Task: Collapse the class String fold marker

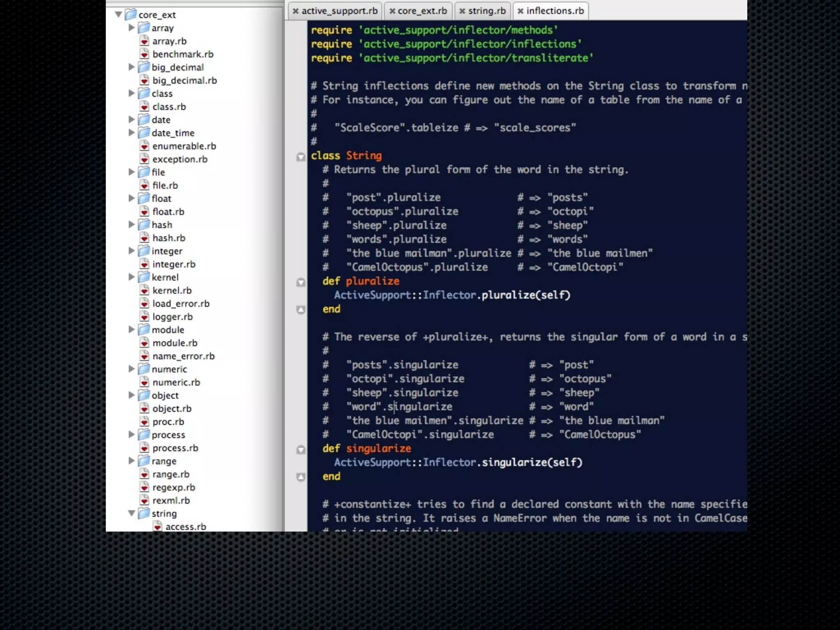Action: pos(301,157)
